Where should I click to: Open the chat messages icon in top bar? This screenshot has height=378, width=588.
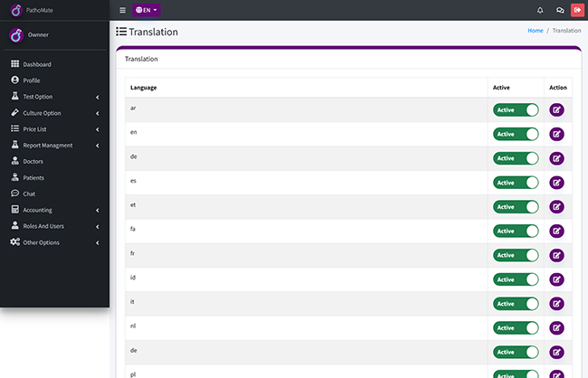(x=560, y=10)
